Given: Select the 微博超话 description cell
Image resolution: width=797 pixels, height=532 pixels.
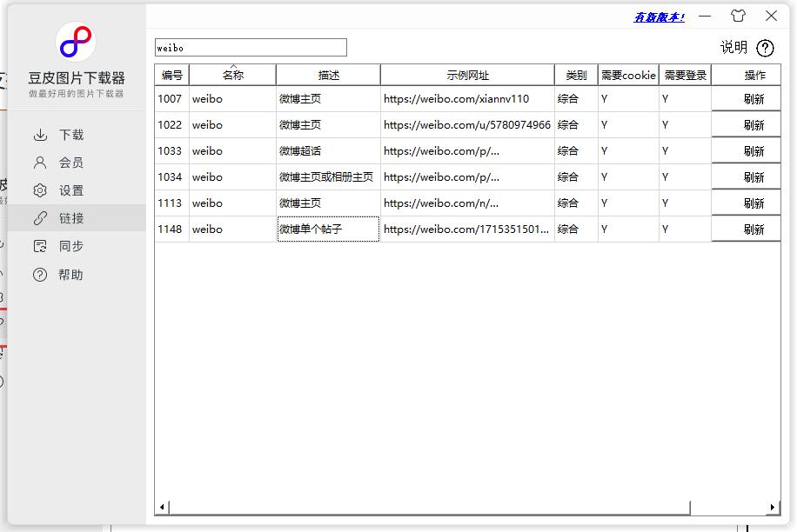Looking at the screenshot, I should click(328, 151).
